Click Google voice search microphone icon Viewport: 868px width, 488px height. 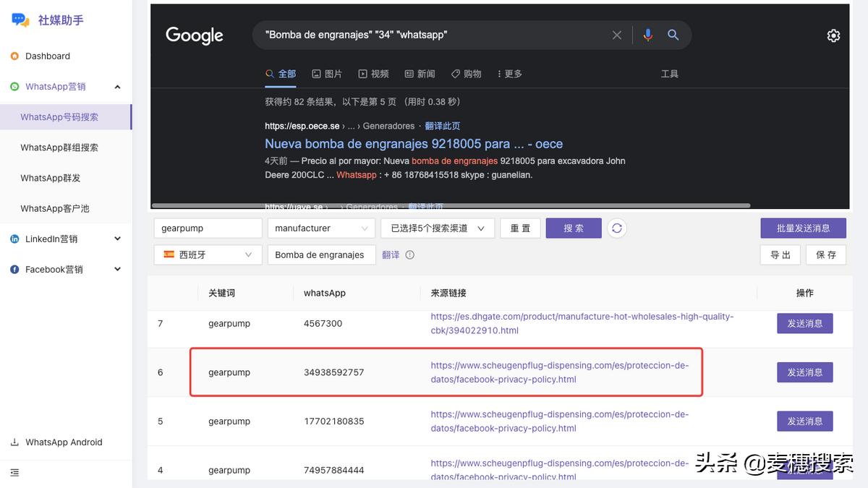[647, 35]
